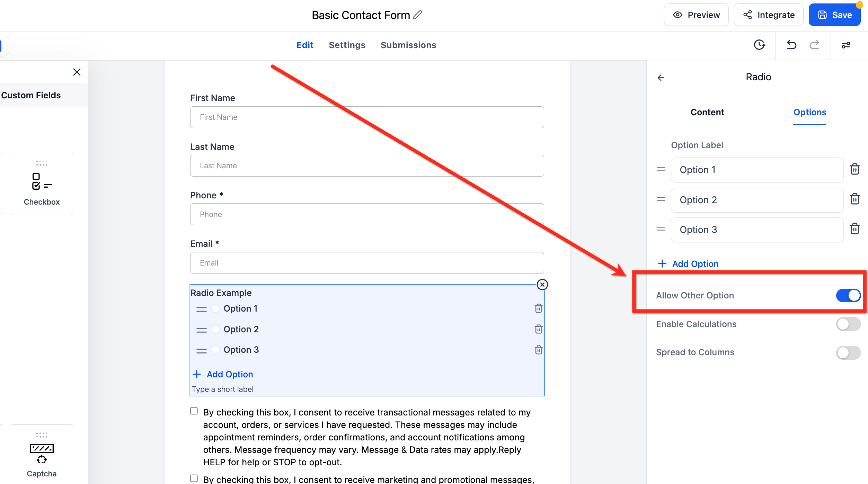Click the Preview button
The width and height of the screenshot is (868, 484).
[x=696, y=15]
